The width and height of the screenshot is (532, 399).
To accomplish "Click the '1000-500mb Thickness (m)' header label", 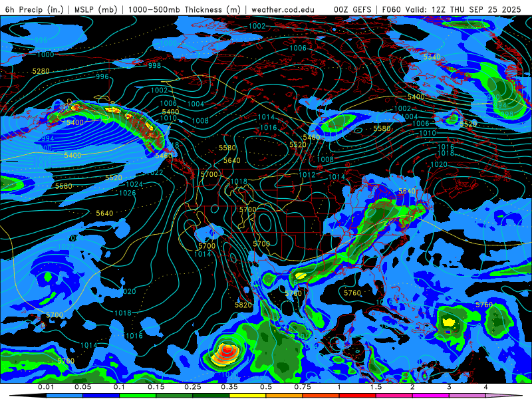I will tap(185, 9).
